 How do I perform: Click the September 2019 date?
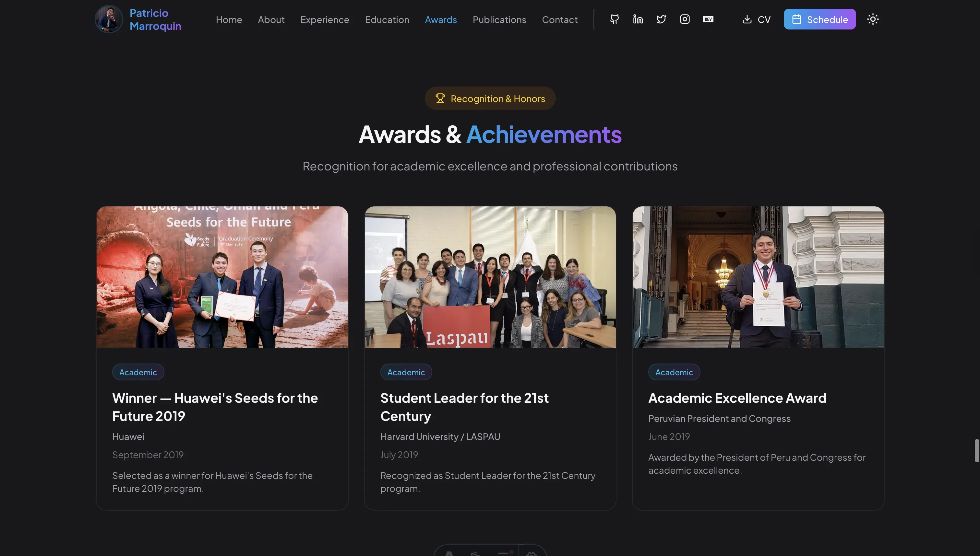[x=148, y=455]
